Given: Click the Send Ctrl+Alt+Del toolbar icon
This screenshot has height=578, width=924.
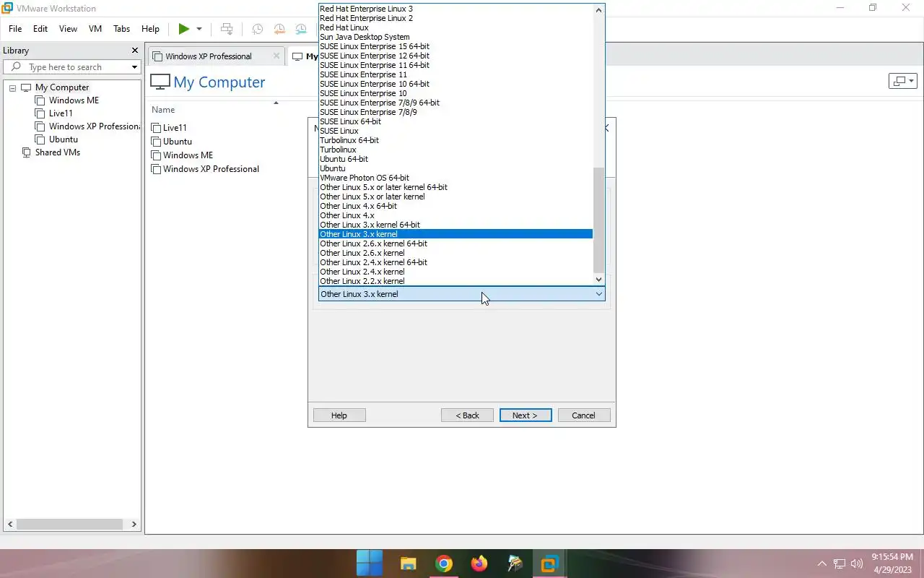Looking at the screenshot, I should (227, 29).
